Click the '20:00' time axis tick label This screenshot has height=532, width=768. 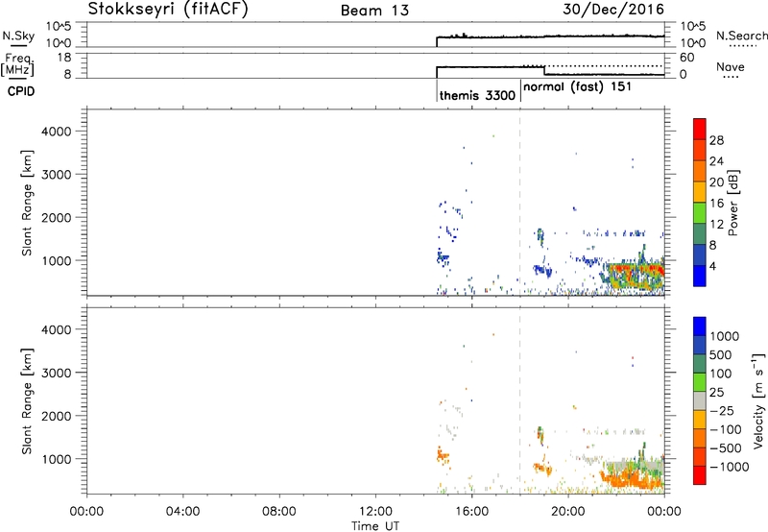click(567, 512)
